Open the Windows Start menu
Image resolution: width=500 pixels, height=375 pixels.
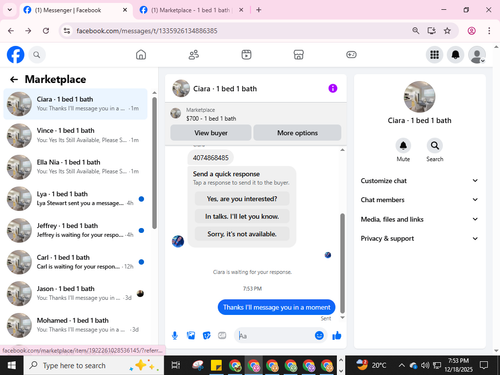click(x=12, y=366)
